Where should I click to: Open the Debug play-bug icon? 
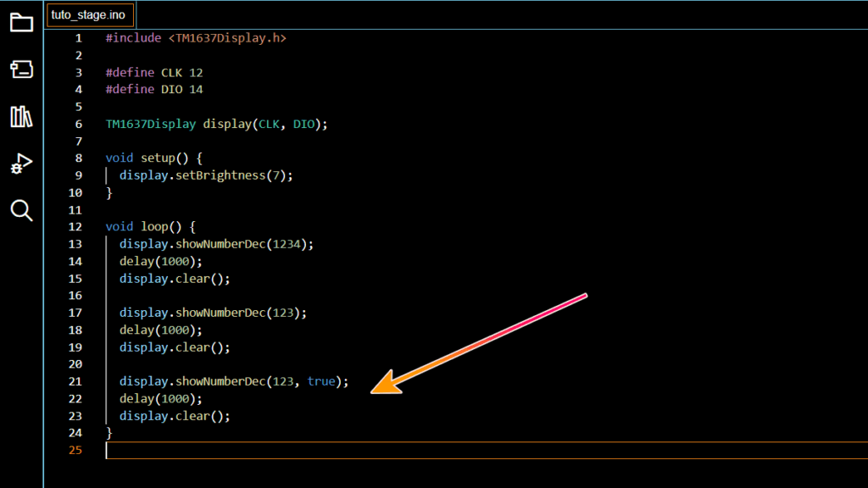point(21,164)
